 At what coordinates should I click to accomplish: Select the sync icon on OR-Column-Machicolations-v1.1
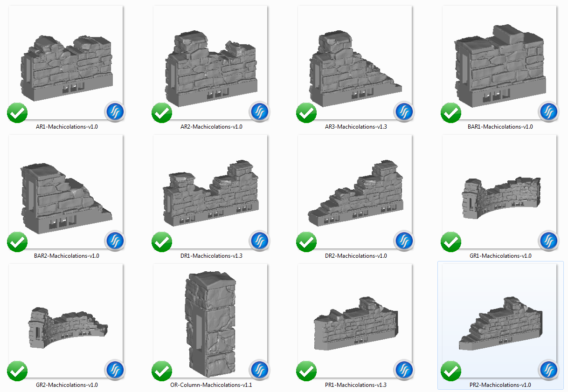pyautogui.click(x=259, y=370)
